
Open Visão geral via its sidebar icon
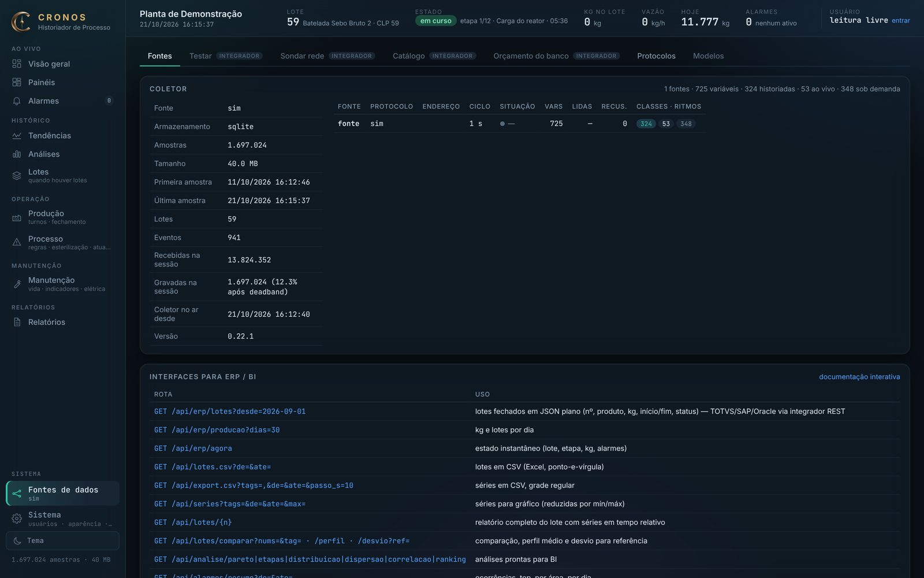click(x=17, y=64)
